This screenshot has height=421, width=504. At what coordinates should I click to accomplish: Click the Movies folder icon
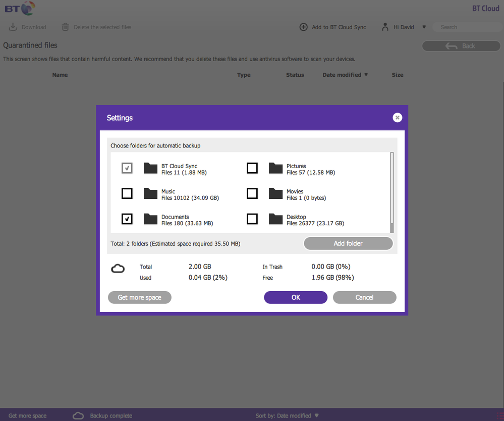(x=276, y=194)
